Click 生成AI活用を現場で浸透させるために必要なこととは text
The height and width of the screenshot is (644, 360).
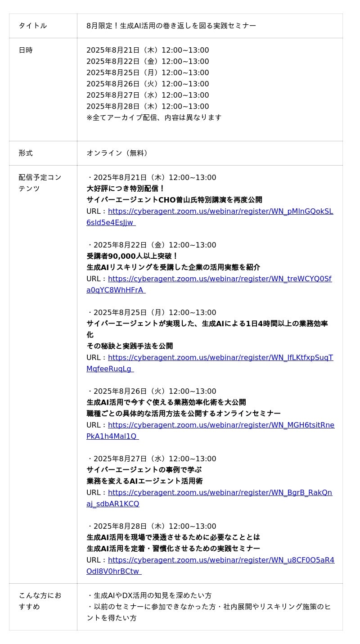(173, 537)
